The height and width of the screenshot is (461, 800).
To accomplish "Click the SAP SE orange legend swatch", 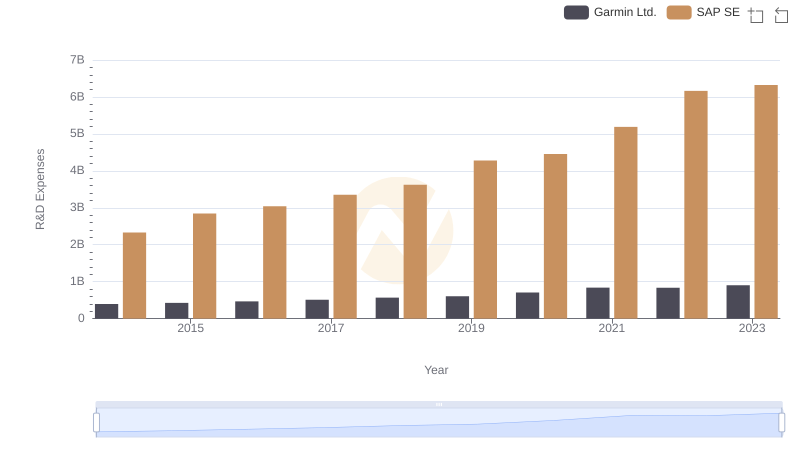I will tap(679, 12).
